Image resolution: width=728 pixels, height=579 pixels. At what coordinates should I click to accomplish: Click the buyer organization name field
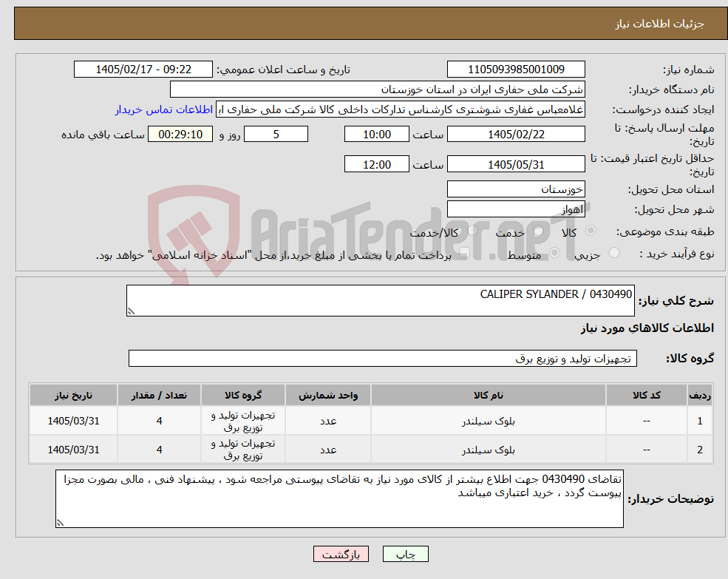(377, 89)
